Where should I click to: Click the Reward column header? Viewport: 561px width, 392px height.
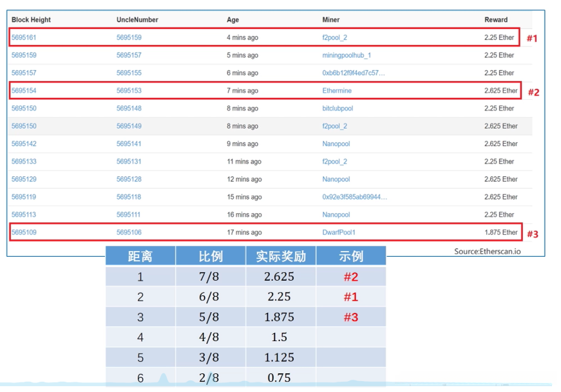point(496,20)
